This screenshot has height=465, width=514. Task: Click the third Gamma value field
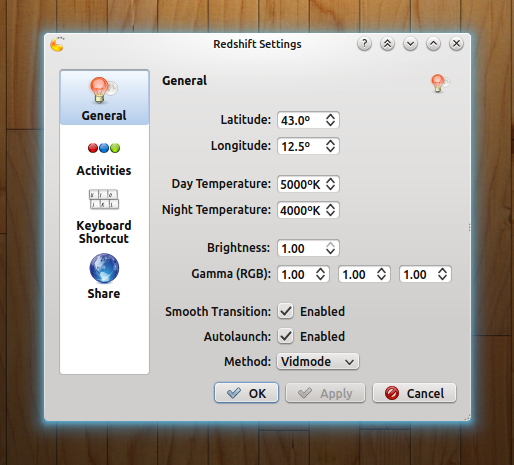point(425,274)
